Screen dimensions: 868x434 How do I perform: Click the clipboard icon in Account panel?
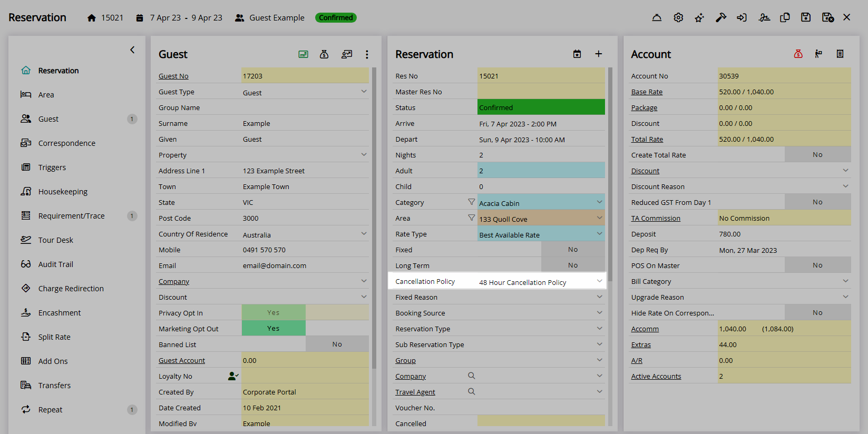[840, 54]
